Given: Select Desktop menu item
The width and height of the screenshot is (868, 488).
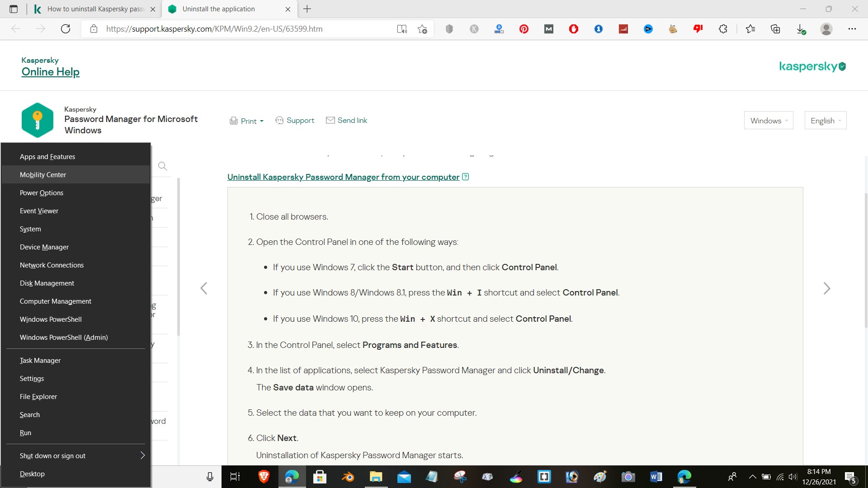Looking at the screenshot, I should (x=76, y=474).
